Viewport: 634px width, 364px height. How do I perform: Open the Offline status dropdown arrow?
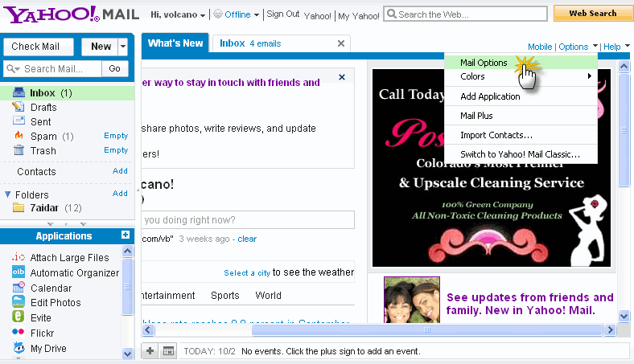point(257,15)
